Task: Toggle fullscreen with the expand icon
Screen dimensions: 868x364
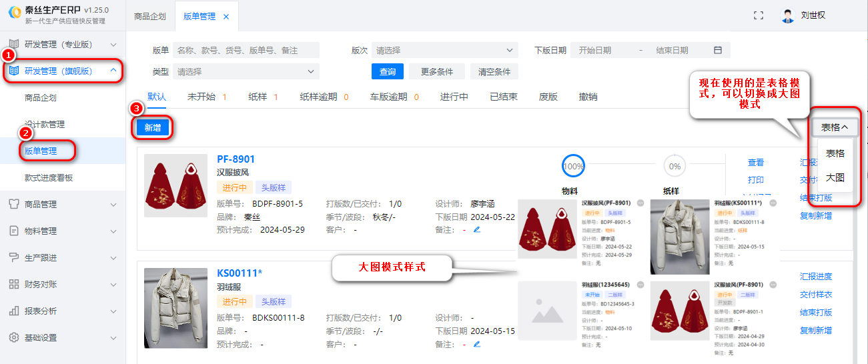Action: click(x=758, y=15)
